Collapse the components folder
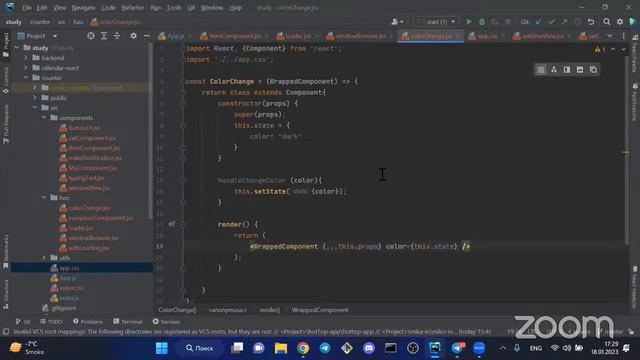 44,118
